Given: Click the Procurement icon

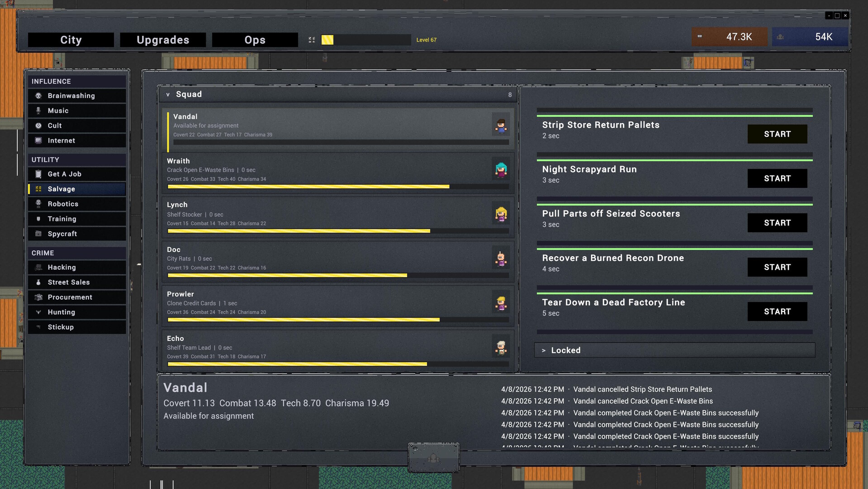Looking at the screenshot, I should pyautogui.click(x=38, y=297).
